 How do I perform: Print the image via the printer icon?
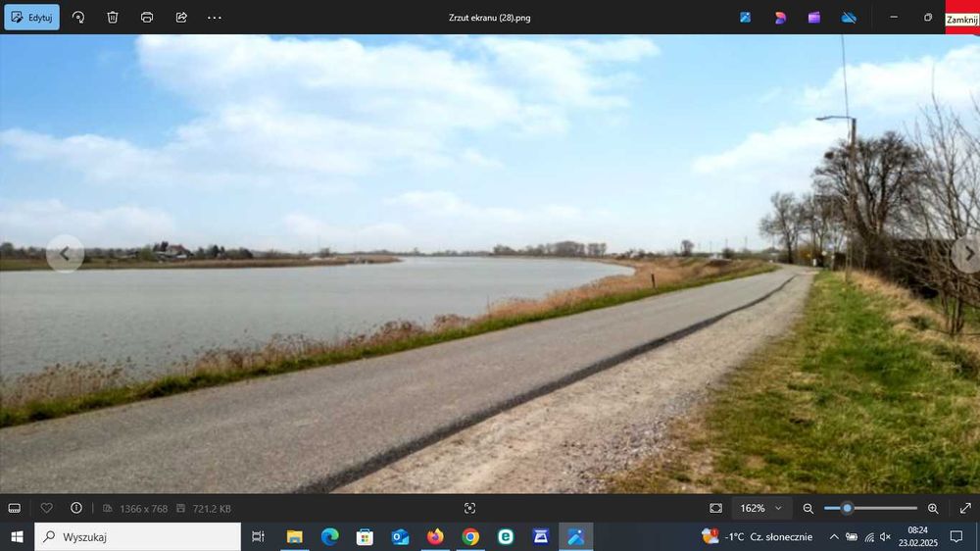click(x=147, y=18)
